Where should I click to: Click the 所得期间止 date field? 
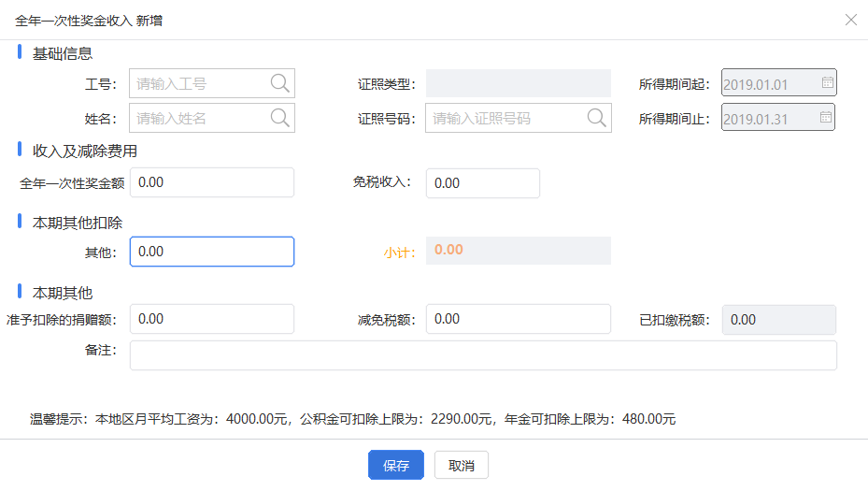coord(777,117)
